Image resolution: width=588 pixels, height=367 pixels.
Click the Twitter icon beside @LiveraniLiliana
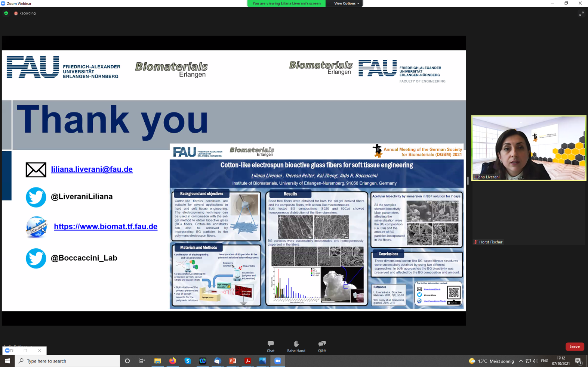tap(36, 197)
